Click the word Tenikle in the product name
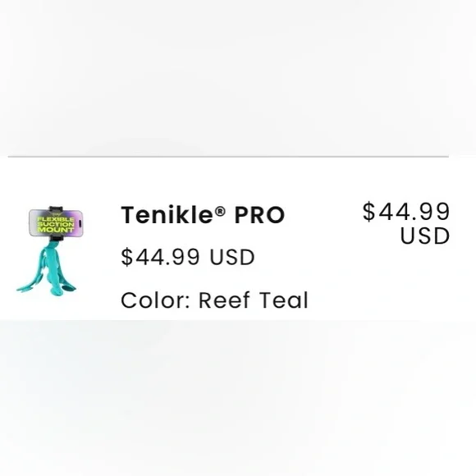Screen dimensions: 476x476 tap(167, 215)
